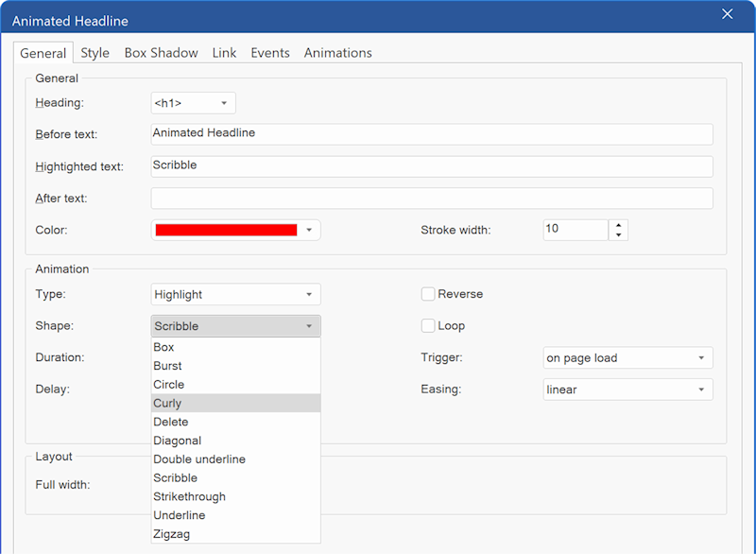The width and height of the screenshot is (756, 554).
Task: Click the red Color swatch picker
Action: pyautogui.click(x=235, y=230)
